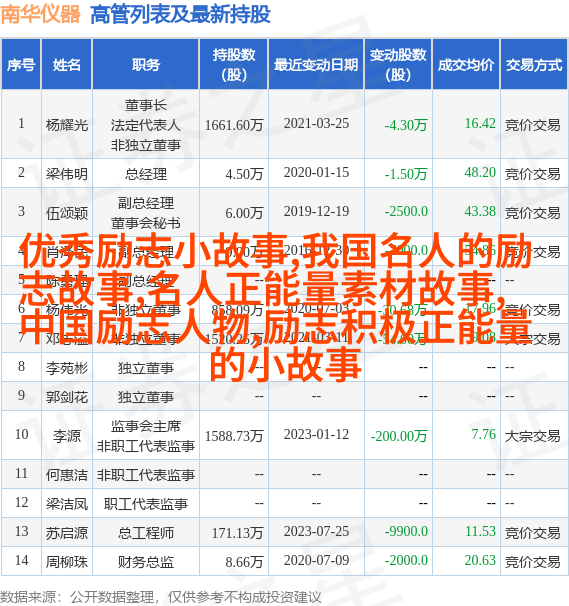Viewport: 569px width, 606px height.
Task: Select the name 伍颂颖 in row 3
Action: pyautogui.click(x=67, y=213)
